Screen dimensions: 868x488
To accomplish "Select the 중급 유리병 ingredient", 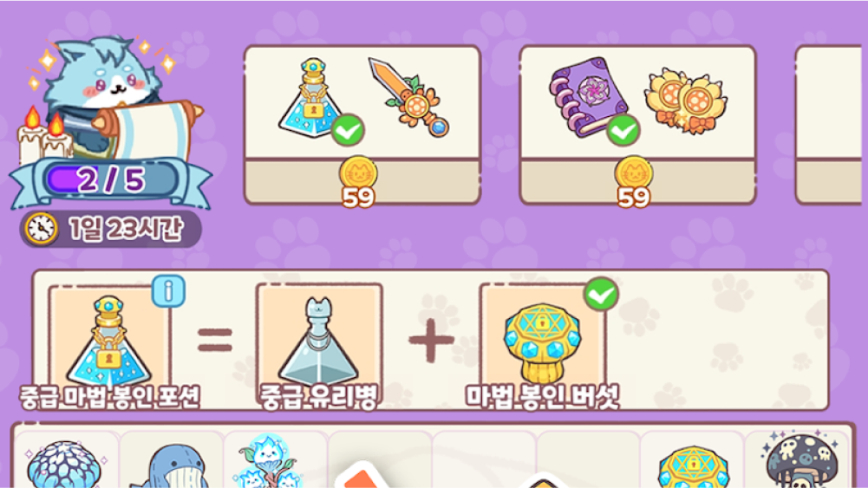I will [x=319, y=346].
